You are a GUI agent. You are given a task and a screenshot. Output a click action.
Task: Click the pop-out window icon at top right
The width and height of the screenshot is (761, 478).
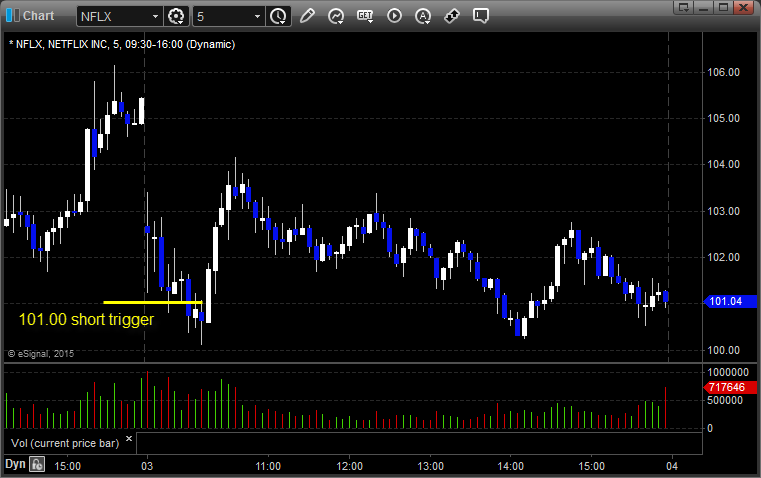coord(684,7)
